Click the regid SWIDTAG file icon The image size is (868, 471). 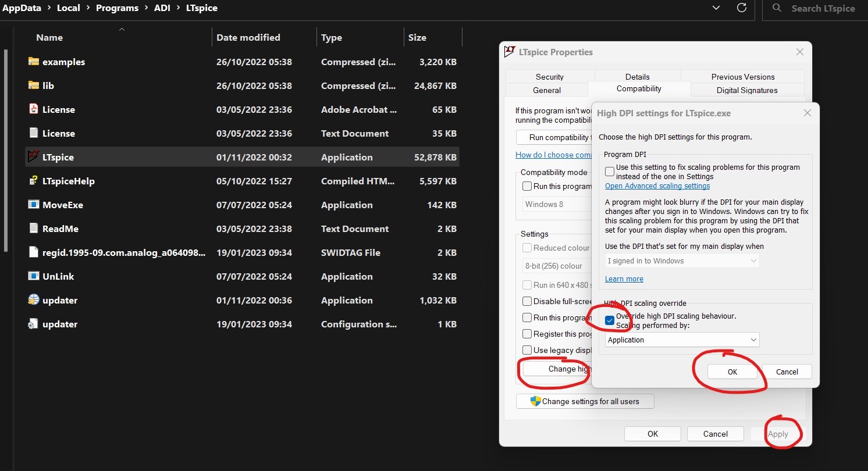pos(33,252)
